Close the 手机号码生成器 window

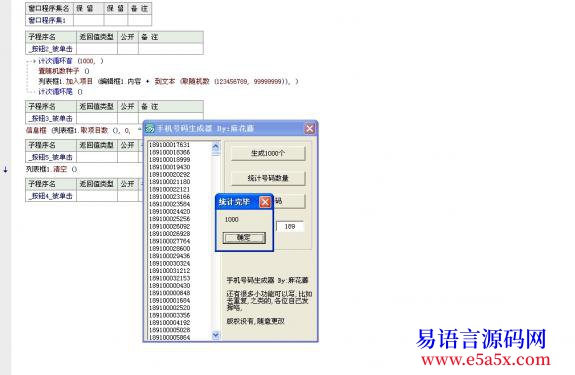[310, 129]
